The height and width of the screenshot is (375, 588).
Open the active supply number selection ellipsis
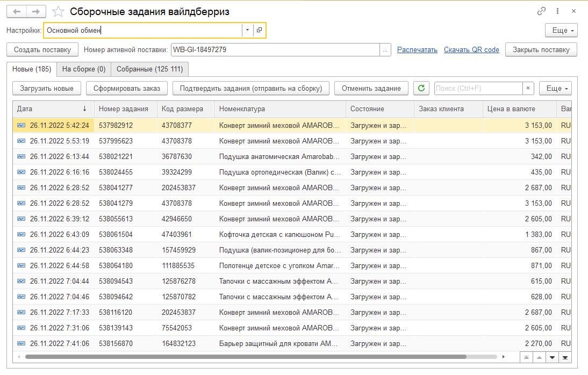[x=385, y=49]
